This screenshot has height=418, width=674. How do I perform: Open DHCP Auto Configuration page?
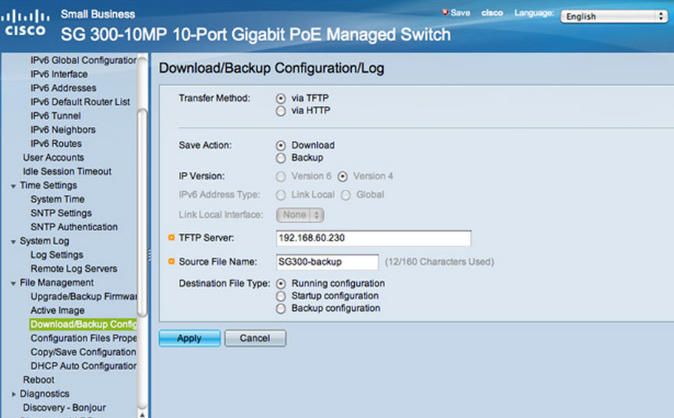point(83,366)
